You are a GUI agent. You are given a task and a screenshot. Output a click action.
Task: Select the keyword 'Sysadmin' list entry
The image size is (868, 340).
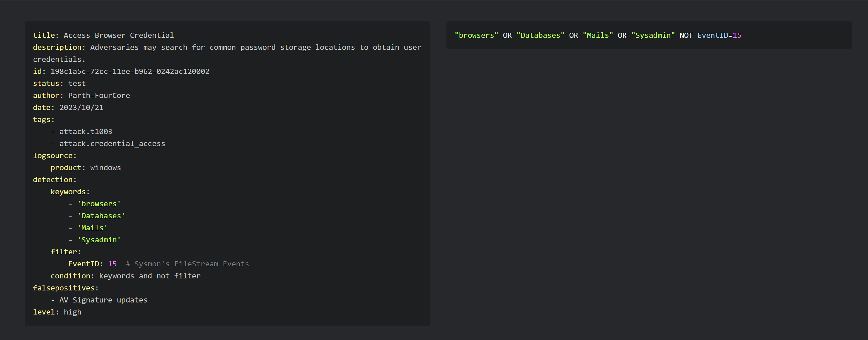(99, 239)
